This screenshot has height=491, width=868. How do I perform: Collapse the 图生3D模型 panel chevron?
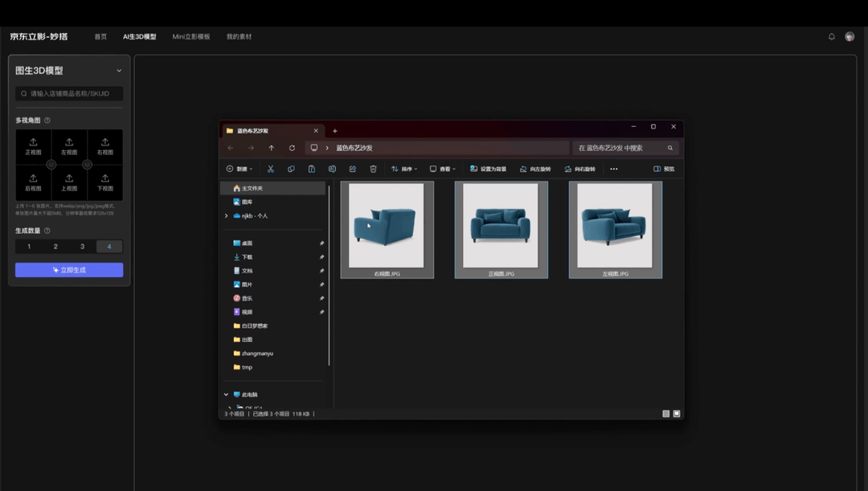[119, 71]
